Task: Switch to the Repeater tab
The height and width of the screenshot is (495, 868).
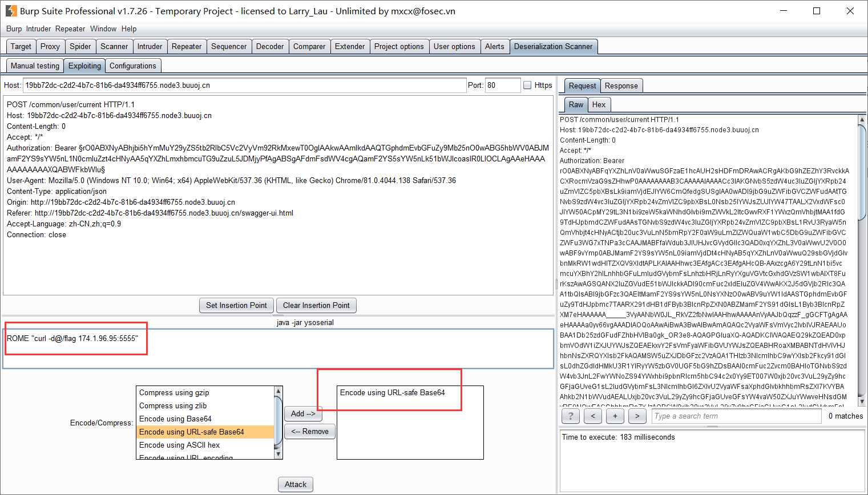Action: coord(187,46)
